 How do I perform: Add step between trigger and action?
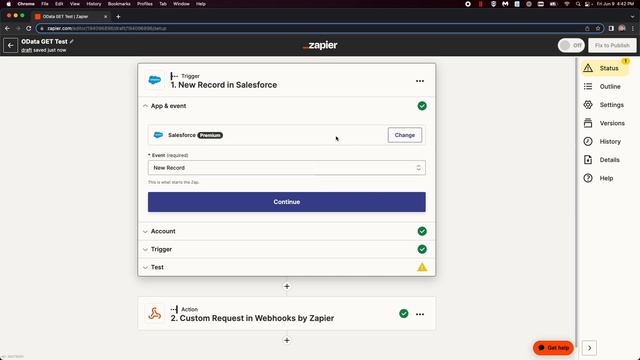coord(287,287)
